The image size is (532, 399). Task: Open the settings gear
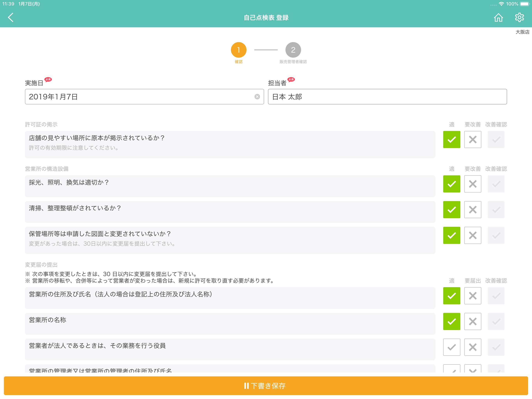(x=519, y=17)
